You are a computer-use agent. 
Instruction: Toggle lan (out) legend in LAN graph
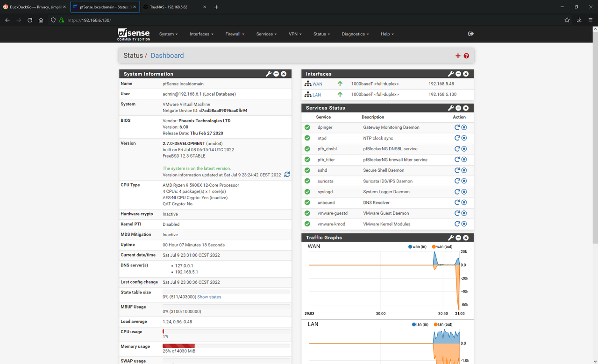point(443,324)
